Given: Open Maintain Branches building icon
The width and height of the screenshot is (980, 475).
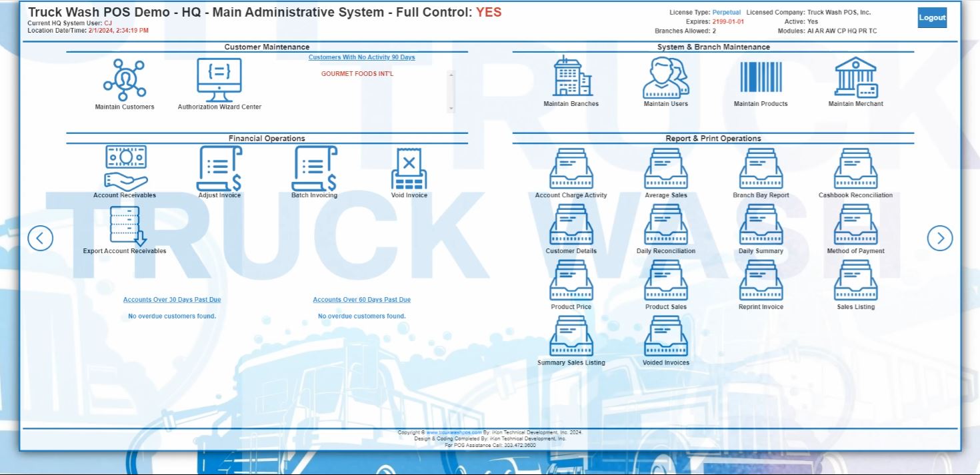Looking at the screenshot, I should (x=571, y=78).
